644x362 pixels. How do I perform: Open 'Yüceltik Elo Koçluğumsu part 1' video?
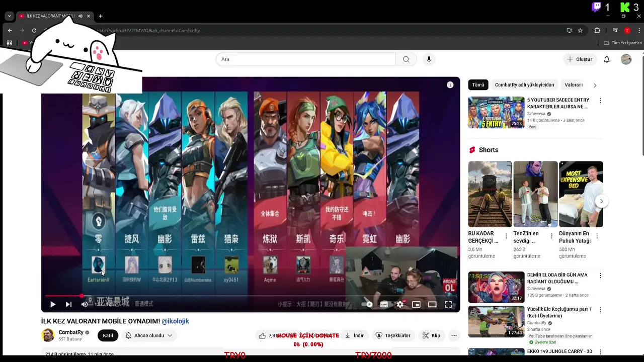pyautogui.click(x=496, y=321)
